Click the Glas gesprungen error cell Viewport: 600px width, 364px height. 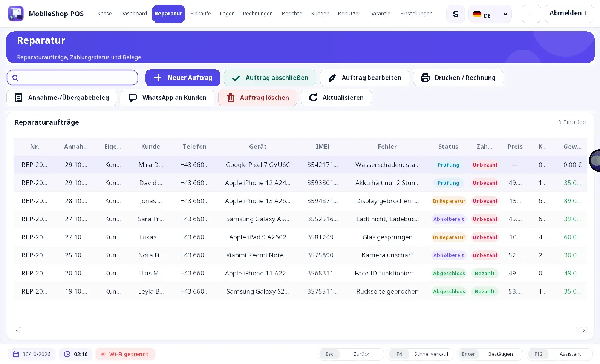pos(387,237)
